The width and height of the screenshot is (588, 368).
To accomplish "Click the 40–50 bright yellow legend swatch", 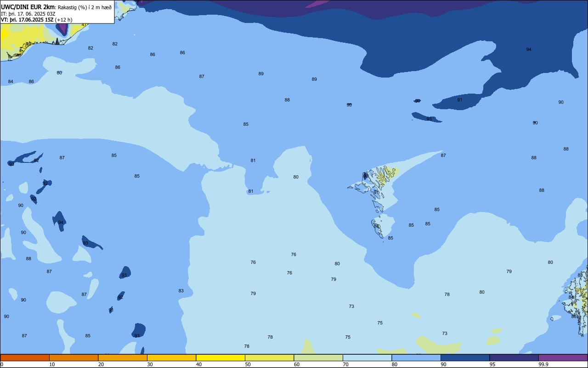I will click(x=220, y=357).
